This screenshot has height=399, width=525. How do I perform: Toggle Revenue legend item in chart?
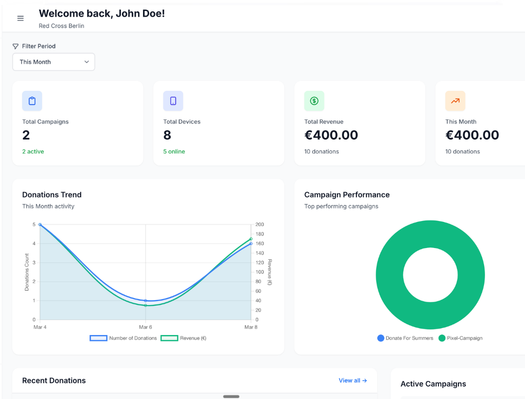point(183,338)
